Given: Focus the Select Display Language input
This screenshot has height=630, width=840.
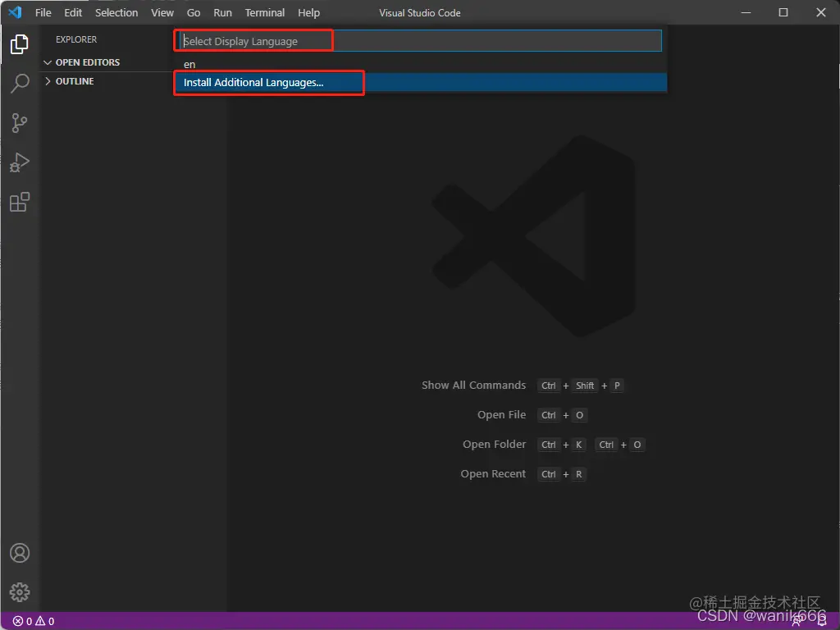Looking at the screenshot, I should (x=421, y=41).
